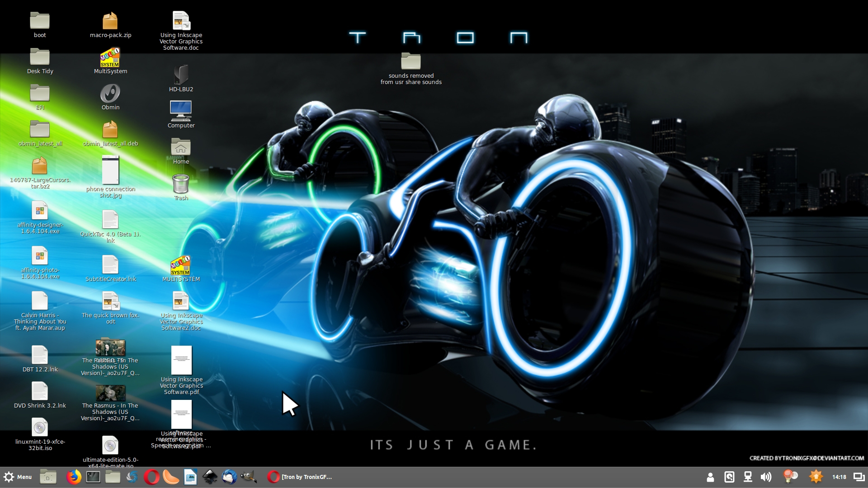Open the Menu button in the panel
Image resolution: width=868 pixels, height=488 pixels.
pyautogui.click(x=18, y=477)
